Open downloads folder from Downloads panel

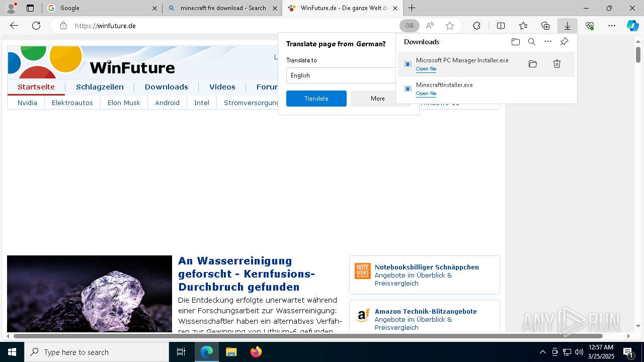point(515,42)
